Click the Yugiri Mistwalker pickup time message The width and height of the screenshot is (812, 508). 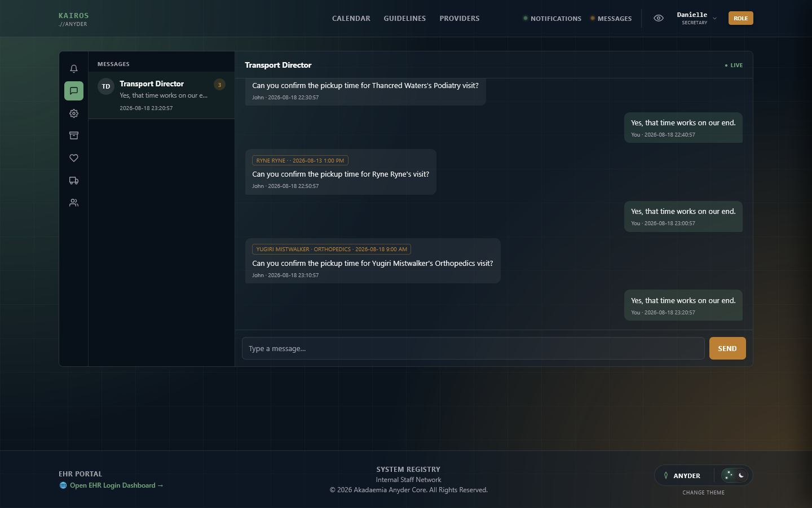pyautogui.click(x=373, y=261)
